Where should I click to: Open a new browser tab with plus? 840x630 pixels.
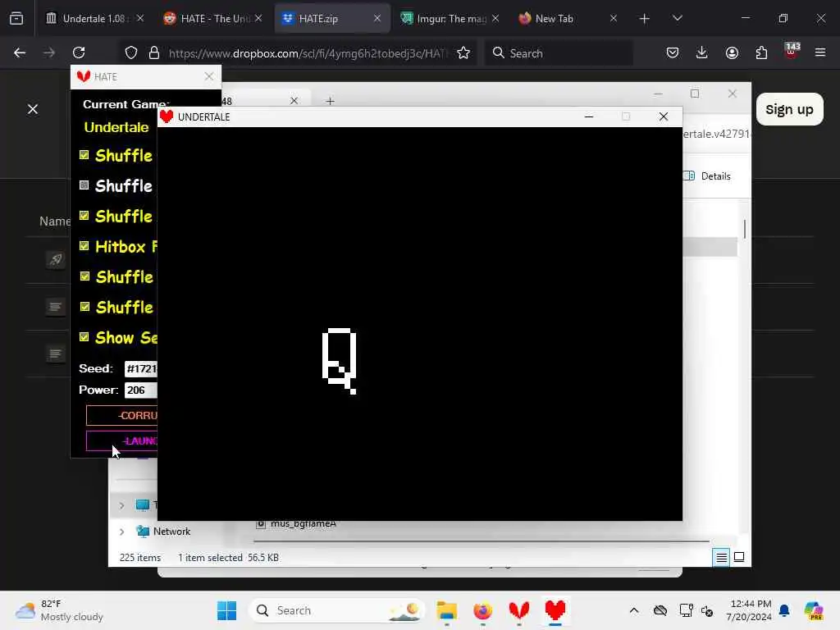(x=645, y=19)
